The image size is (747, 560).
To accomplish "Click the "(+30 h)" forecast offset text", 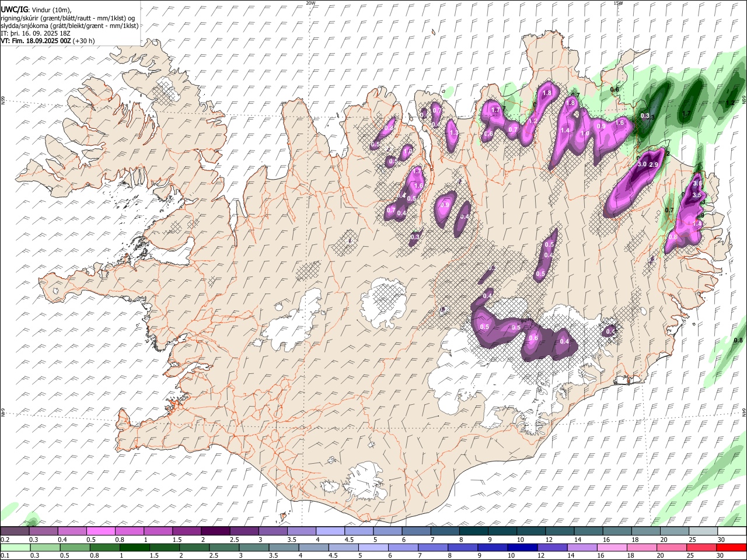I will (x=84, y=41).
